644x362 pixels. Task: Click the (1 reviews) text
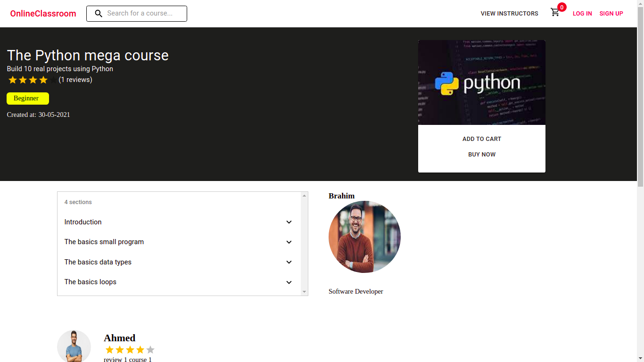pos(75,80)
